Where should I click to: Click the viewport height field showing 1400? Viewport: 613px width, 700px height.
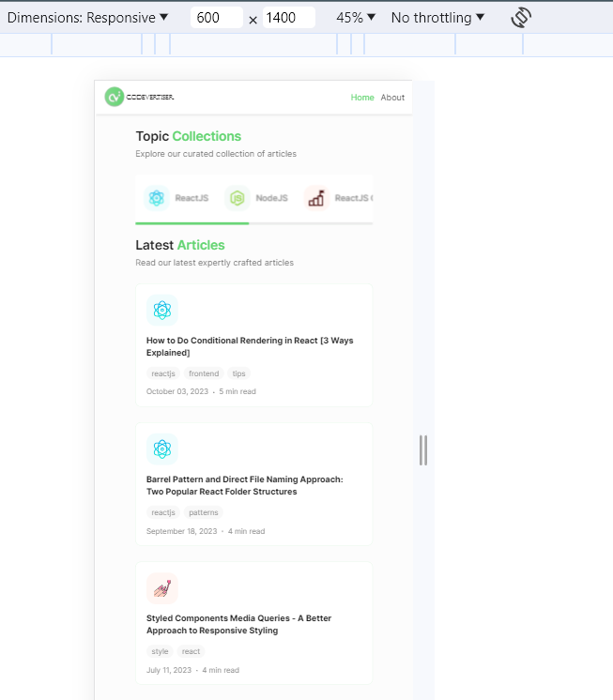pyautogui.click(x=289, y=18)
